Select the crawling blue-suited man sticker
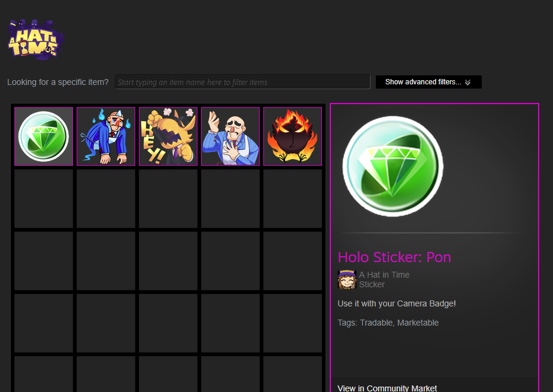The width and height of the screenshot is (553, 392). click(x=106, y=136)
